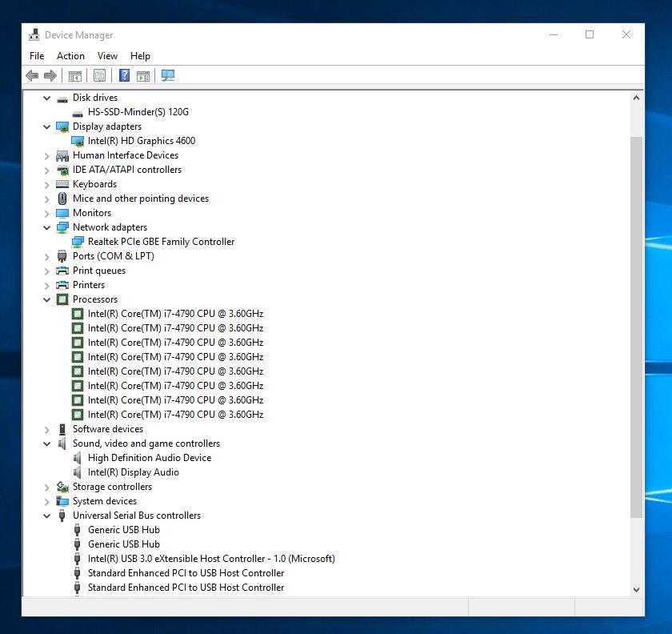Collapse the Processors category
The image size is (672, 634).
tap(48, 299)
